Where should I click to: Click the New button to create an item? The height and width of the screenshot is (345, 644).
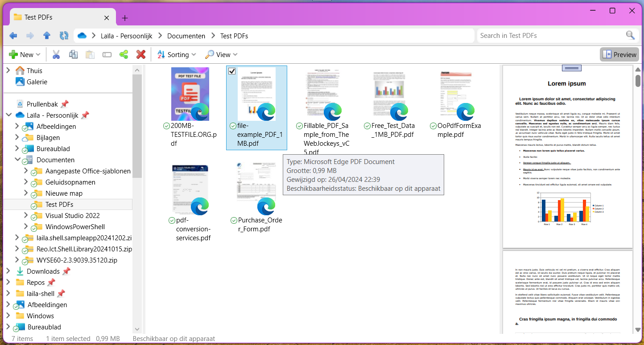point(25,54)
